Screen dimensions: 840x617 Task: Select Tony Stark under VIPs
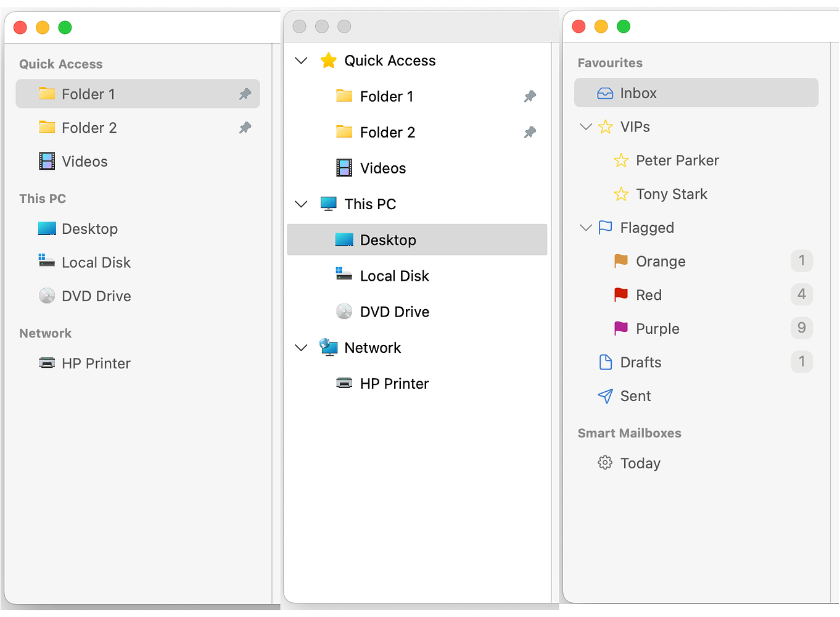click(671, 194)
